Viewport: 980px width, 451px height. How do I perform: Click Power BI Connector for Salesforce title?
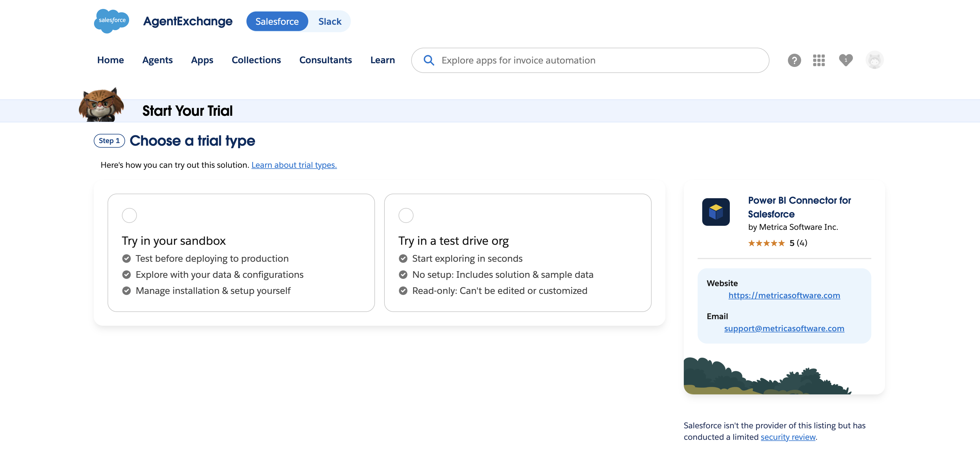pos(799,207)
